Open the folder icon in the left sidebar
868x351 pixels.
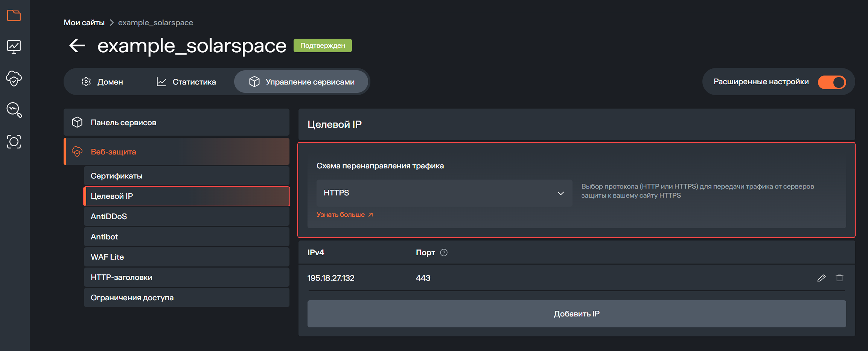pyautogui.click(x=14, y=15)
